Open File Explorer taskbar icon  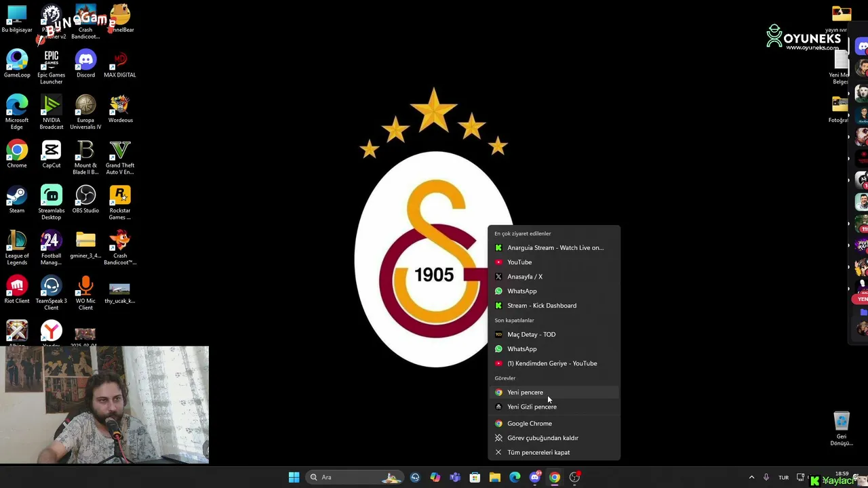(x=495, y=477)
